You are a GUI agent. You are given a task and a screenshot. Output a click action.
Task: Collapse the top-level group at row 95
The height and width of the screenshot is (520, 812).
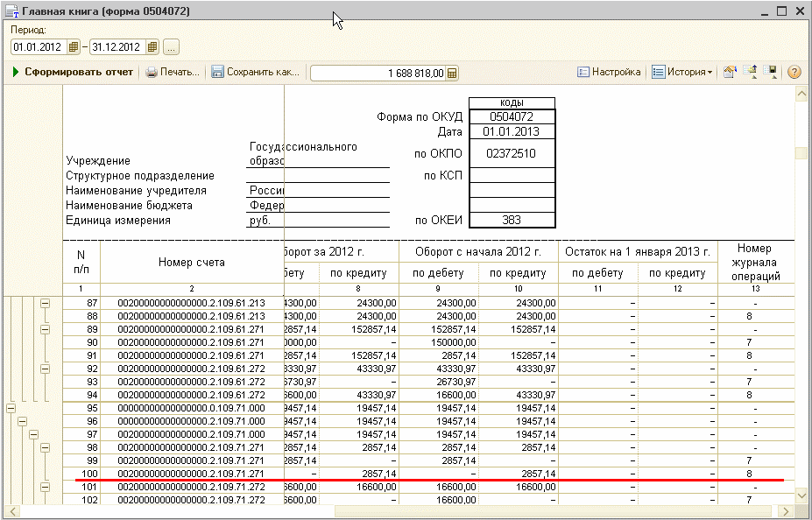pyautogui.click(x=10, y=408)
